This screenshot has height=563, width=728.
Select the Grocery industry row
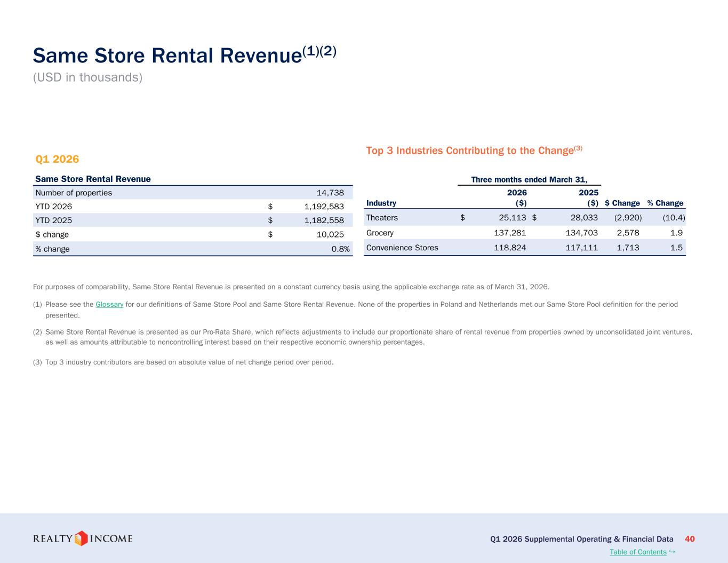coord(525,233)
